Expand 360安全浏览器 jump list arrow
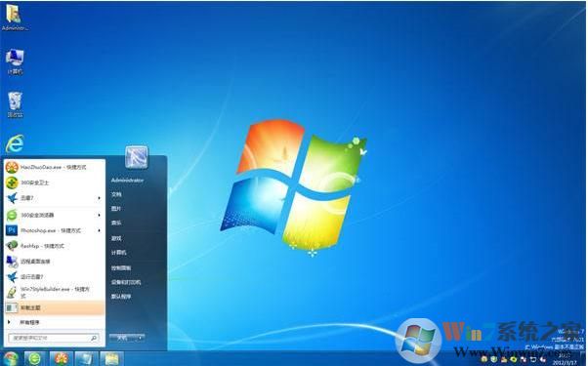The image size is (588, 366). [x=99, y=215]
